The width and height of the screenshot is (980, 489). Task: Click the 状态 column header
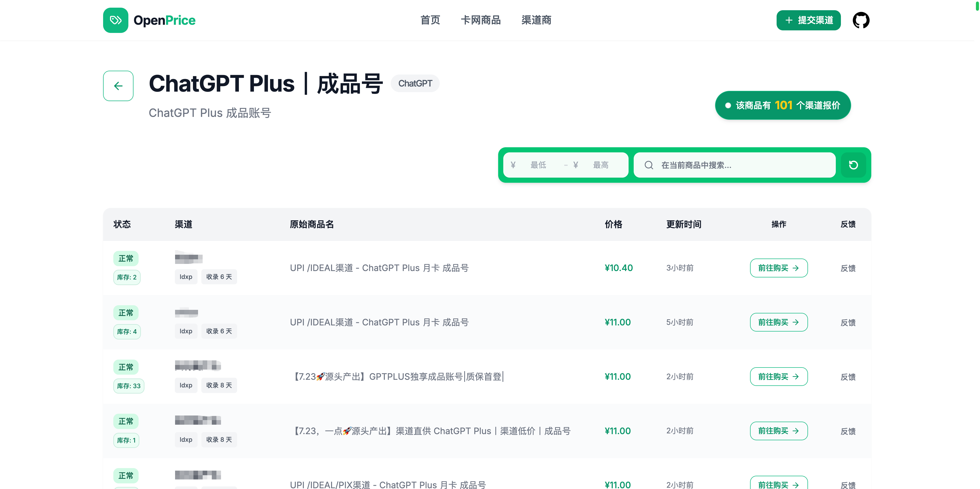point(122,224)
